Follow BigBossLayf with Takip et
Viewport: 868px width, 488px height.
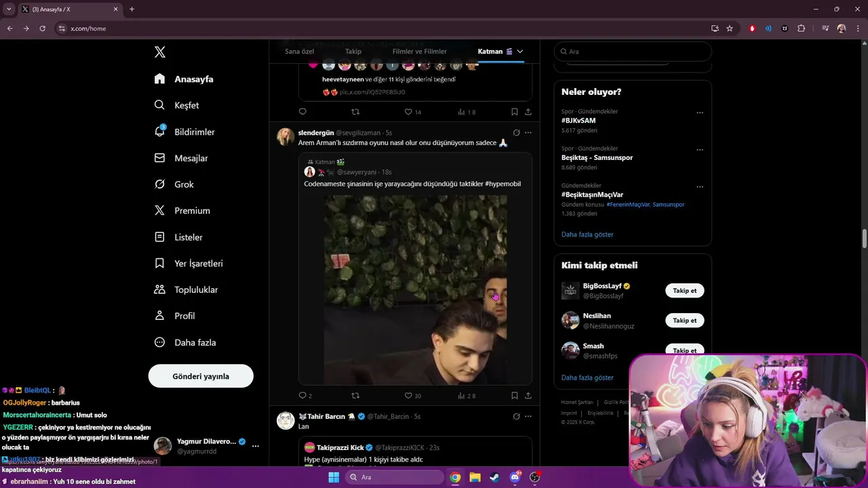click(x=685, y=291)
